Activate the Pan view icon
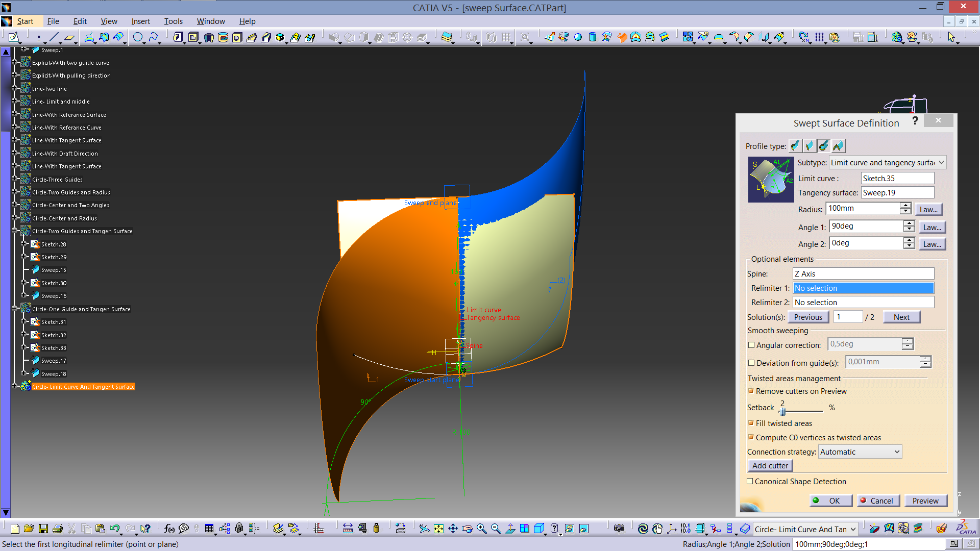Viewport: 980px width, 551px height. 453,529
